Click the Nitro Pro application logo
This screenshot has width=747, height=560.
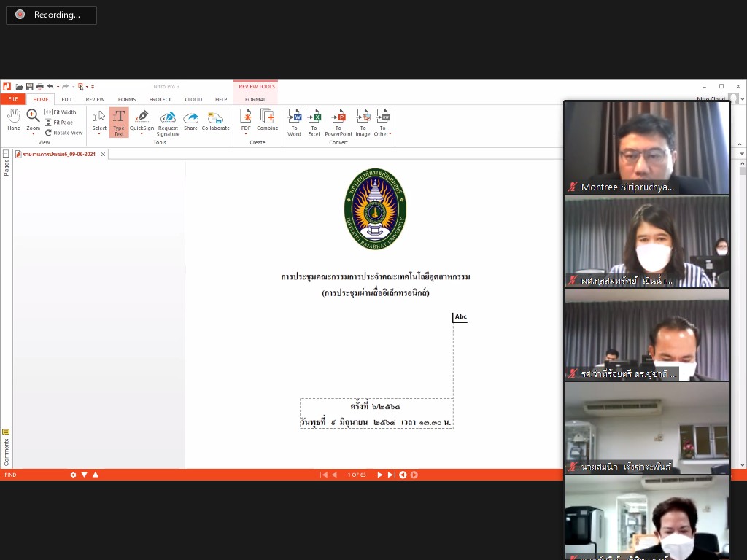point(7,86)
